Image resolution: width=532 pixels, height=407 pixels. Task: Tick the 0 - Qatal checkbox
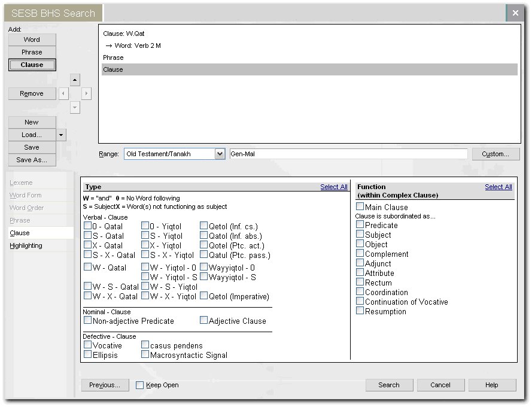coord(87,226)
